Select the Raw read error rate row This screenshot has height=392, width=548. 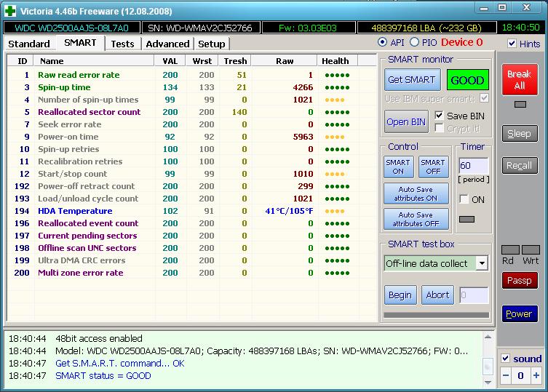pyautogui.click(x=191, y=75)
